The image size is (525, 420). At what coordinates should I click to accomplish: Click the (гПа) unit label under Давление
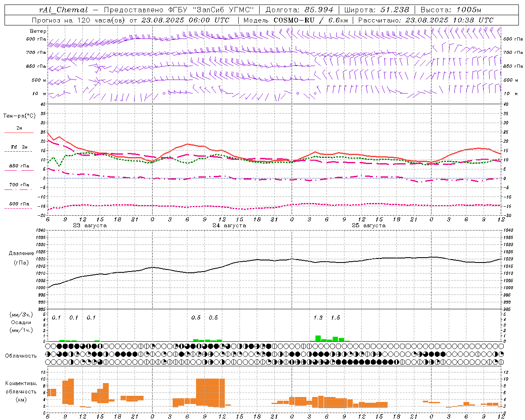click(x=21, y=263)
